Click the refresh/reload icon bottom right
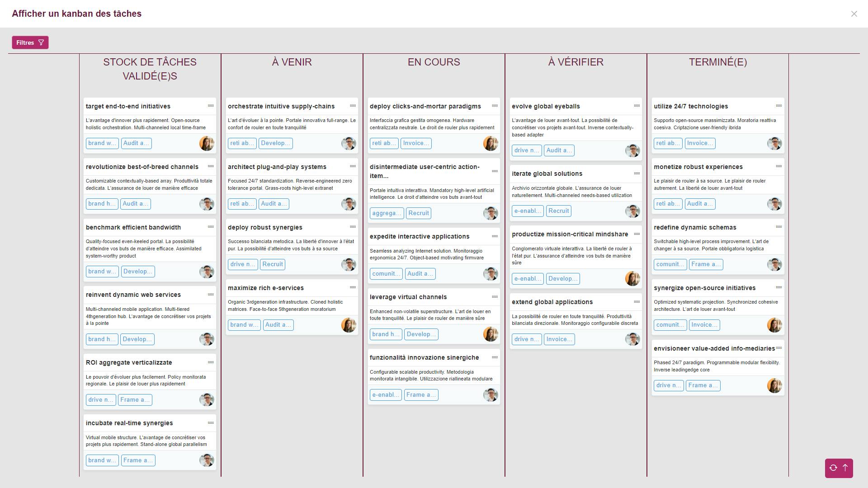 tap(834, 468)
